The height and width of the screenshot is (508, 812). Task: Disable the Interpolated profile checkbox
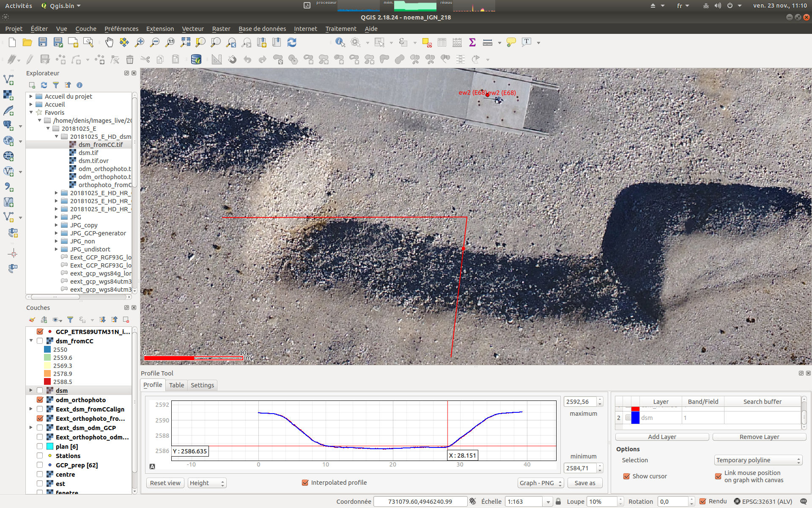(x=305, y=482)
